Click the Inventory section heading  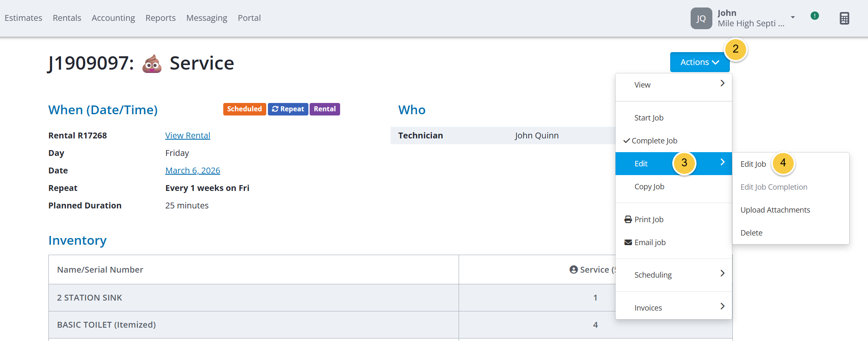[78, 241]
